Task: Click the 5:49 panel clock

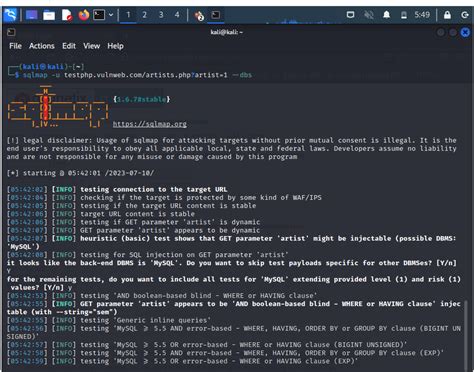Action: [x=422, y=15]
